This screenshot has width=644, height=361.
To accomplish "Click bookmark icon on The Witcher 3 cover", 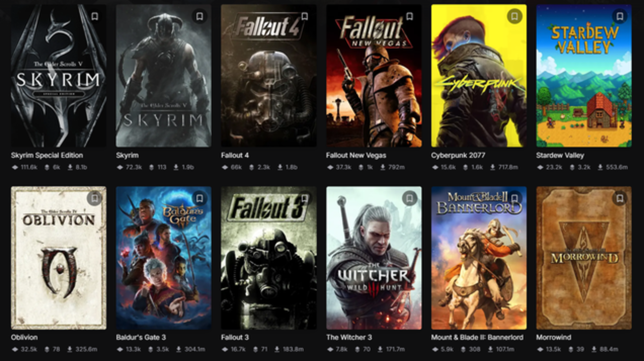I will [x=410, y=198].
